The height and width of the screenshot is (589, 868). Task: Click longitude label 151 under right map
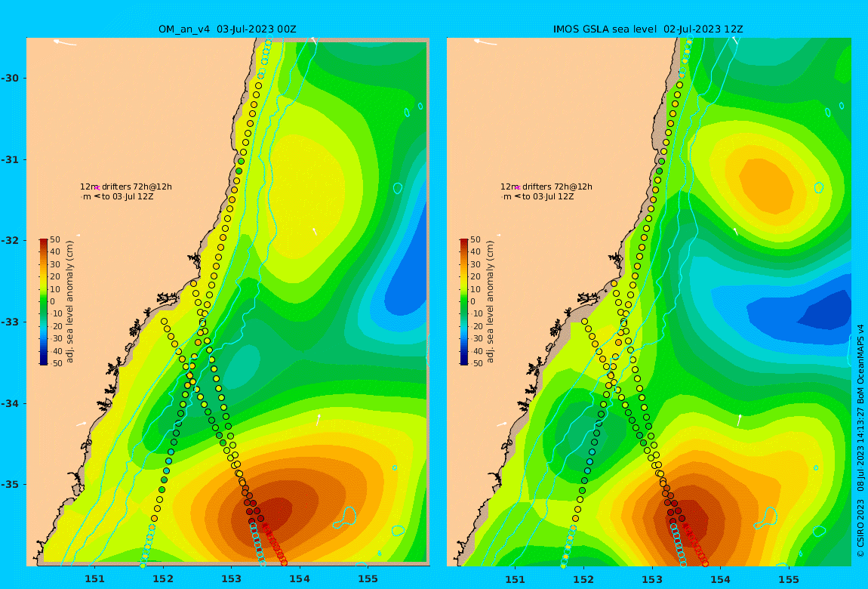tap(516, 579)
